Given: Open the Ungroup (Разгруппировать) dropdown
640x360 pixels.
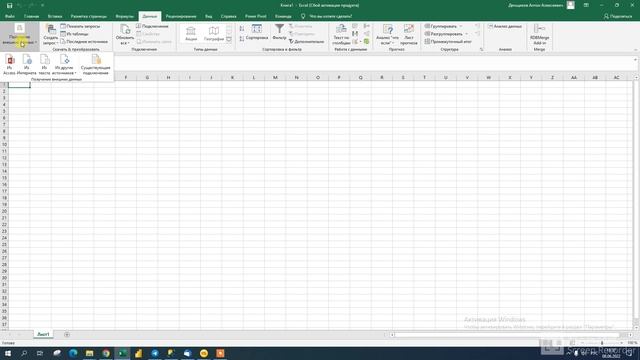Looking at the screenshot, I should point(446,34).
